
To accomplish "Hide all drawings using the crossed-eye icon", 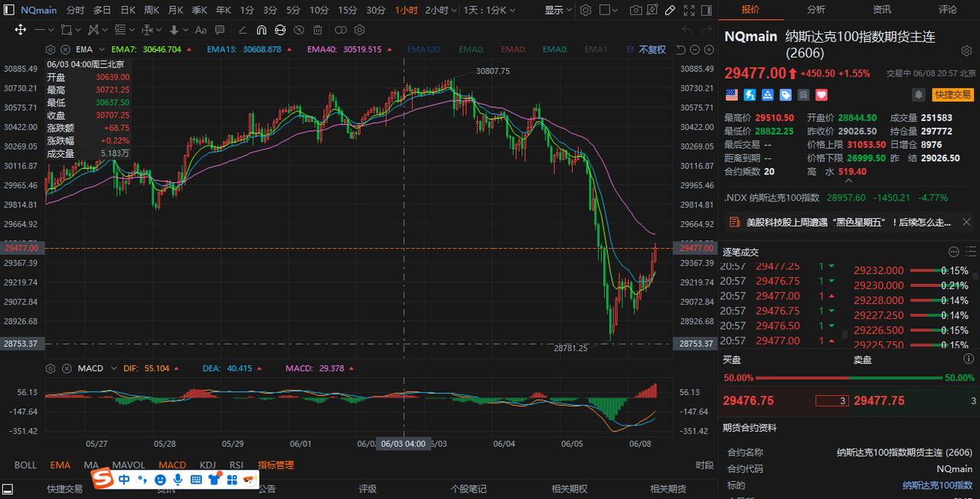I will (x=299, y=30).
